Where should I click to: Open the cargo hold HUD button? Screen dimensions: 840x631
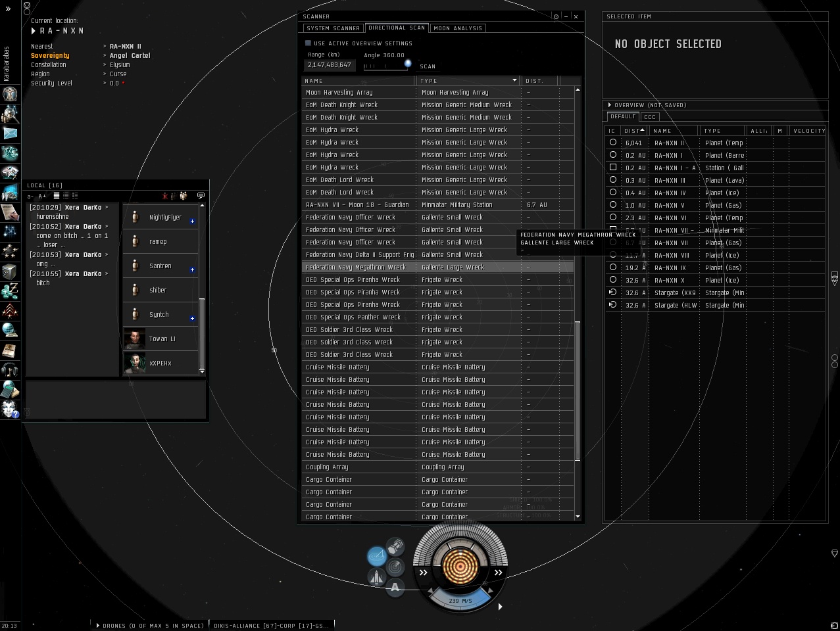pos(395,546)
